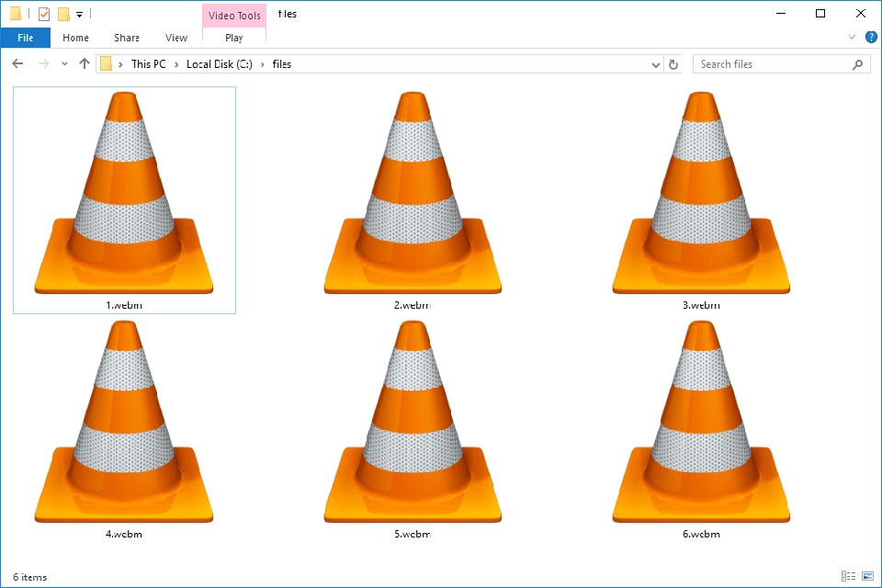The image size is (882, 588).
Task: Navigate back using the back arrow
Action: (17, 63)
